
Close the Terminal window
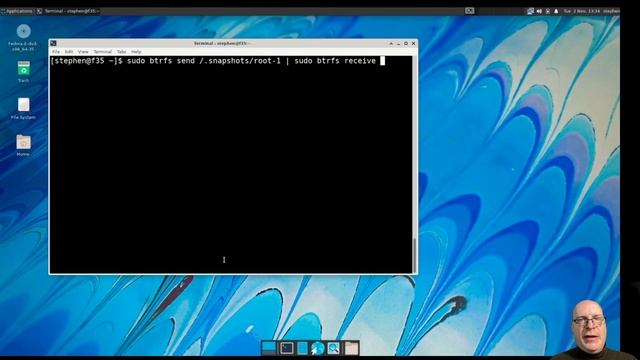coord(413,43)
